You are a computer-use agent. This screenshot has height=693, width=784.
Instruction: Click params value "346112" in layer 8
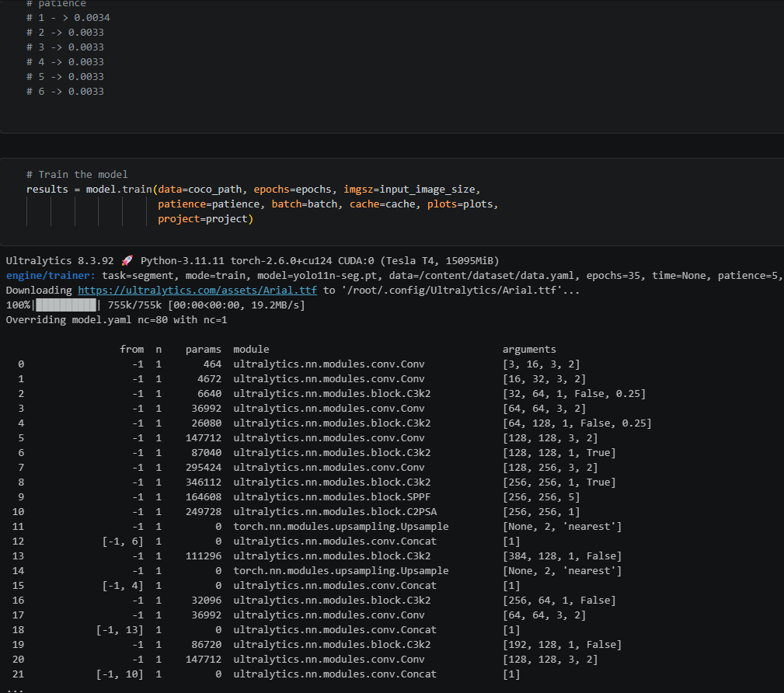(x=203, y=482)
